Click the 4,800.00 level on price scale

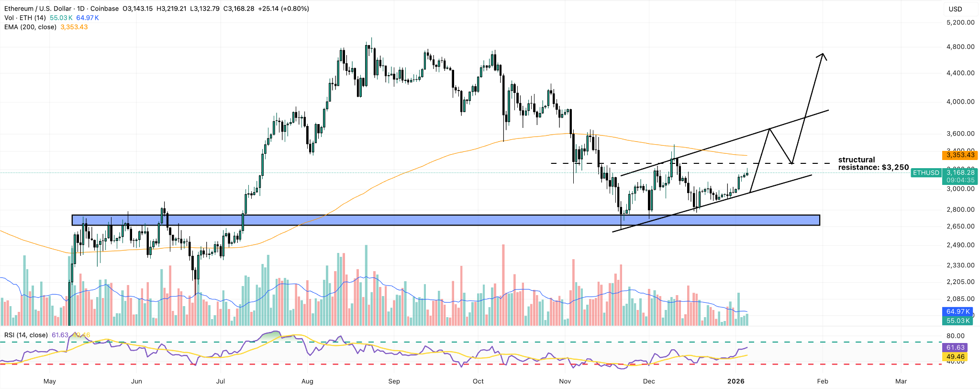coord(961,46)
